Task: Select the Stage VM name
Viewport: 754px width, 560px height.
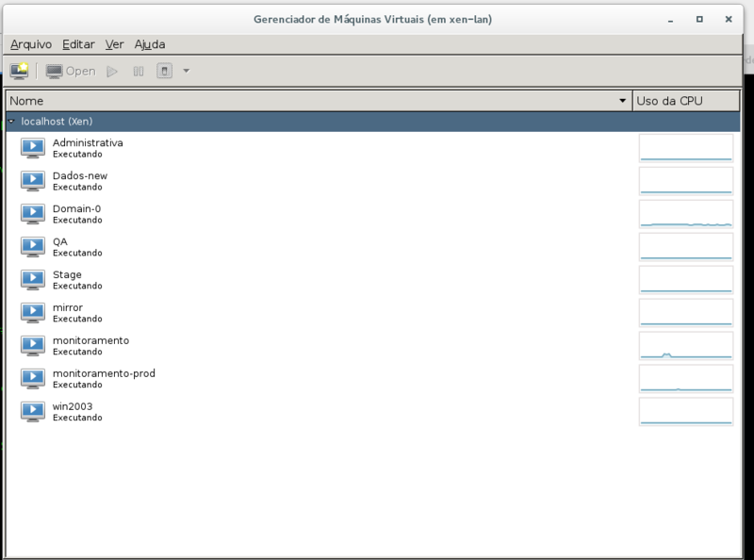Action: click(x=67, y=274)
